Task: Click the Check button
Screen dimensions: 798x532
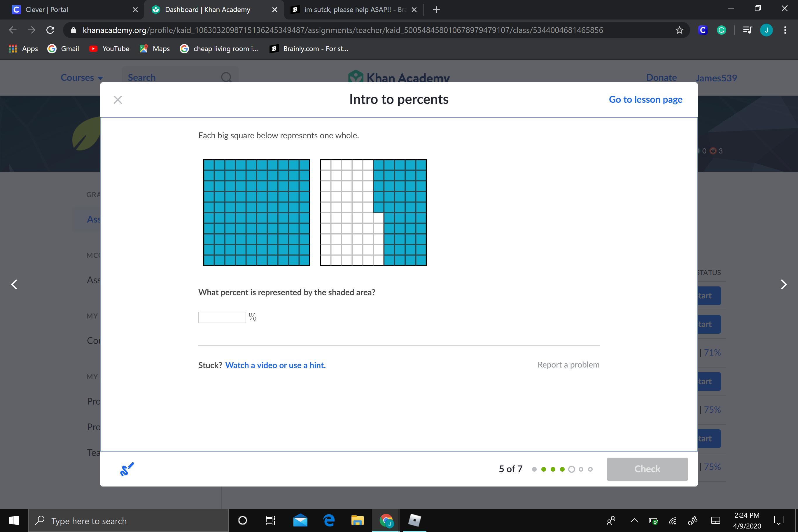Action: [647, 469]
